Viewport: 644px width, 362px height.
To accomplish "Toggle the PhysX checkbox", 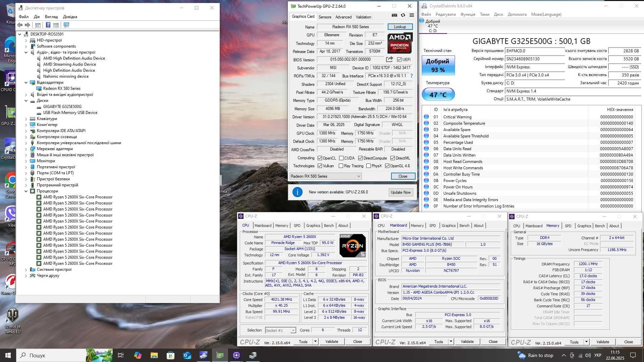I will [368, 166].
